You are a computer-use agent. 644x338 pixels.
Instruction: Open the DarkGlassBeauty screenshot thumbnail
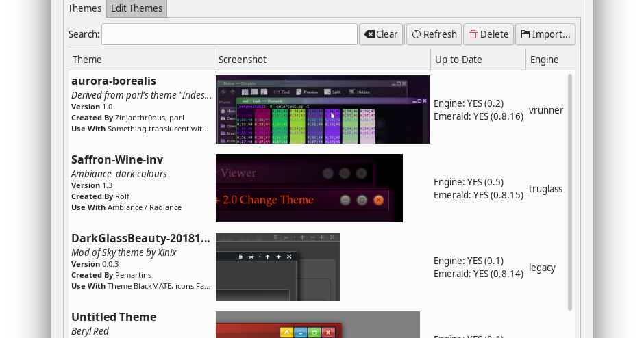tap(277, 267)
